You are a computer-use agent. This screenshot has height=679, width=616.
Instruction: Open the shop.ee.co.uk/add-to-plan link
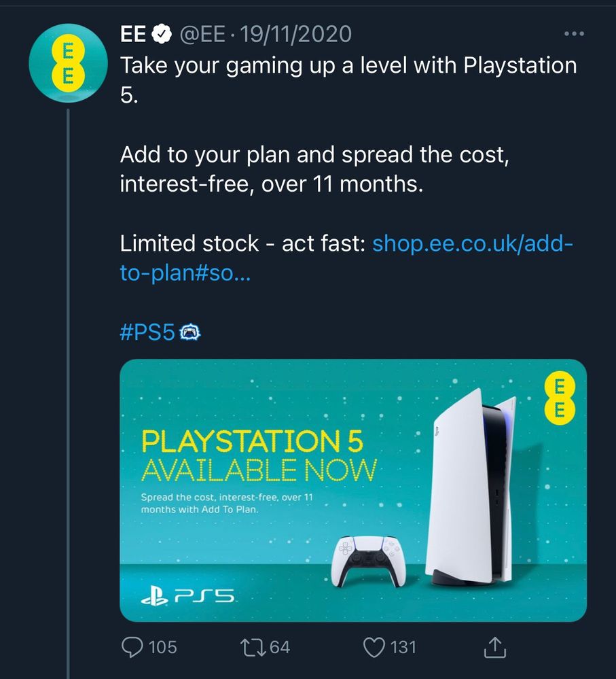[346, 258]
